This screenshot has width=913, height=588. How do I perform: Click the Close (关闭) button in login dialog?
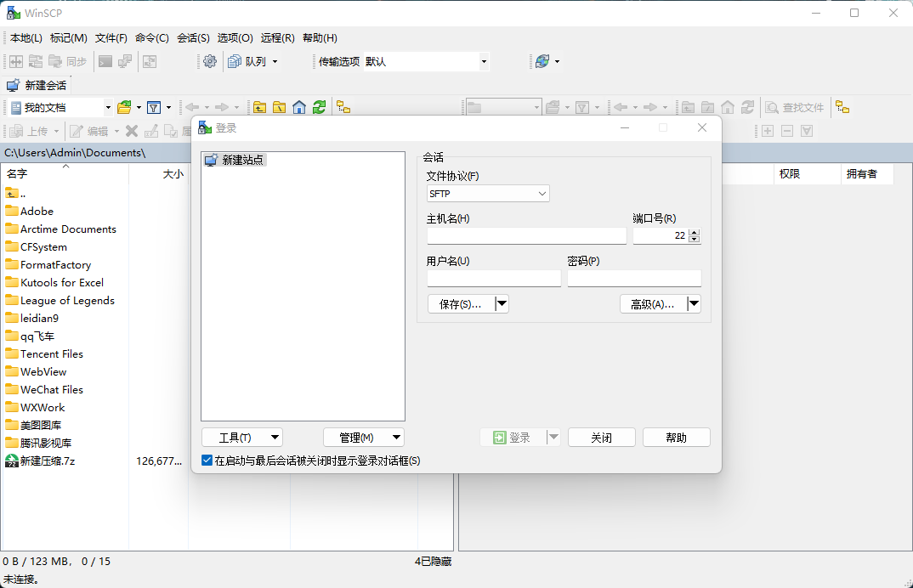601,438
